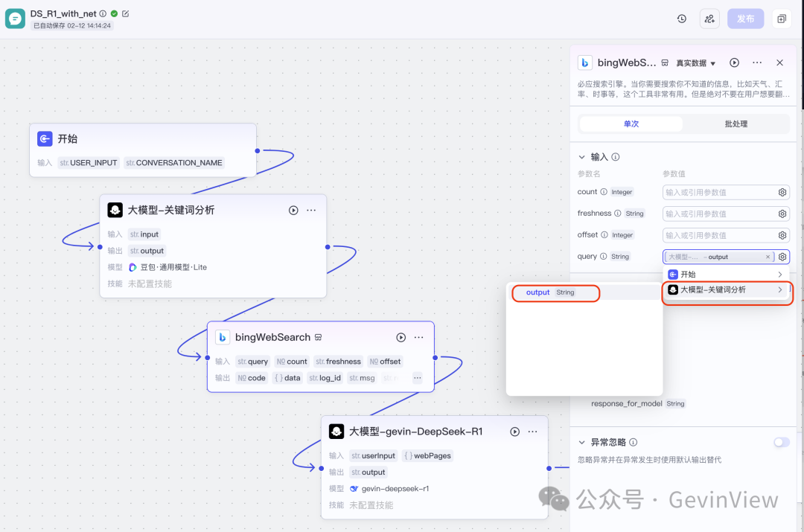Select the bingWebSearch node's Bing icon
The image size is (804, 532).
[223, 337]
